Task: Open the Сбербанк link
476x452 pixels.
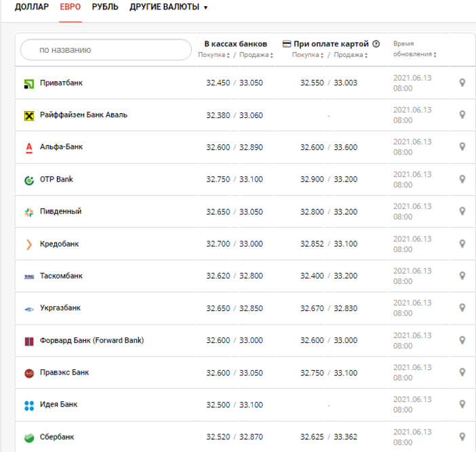Action: (57, 437)
